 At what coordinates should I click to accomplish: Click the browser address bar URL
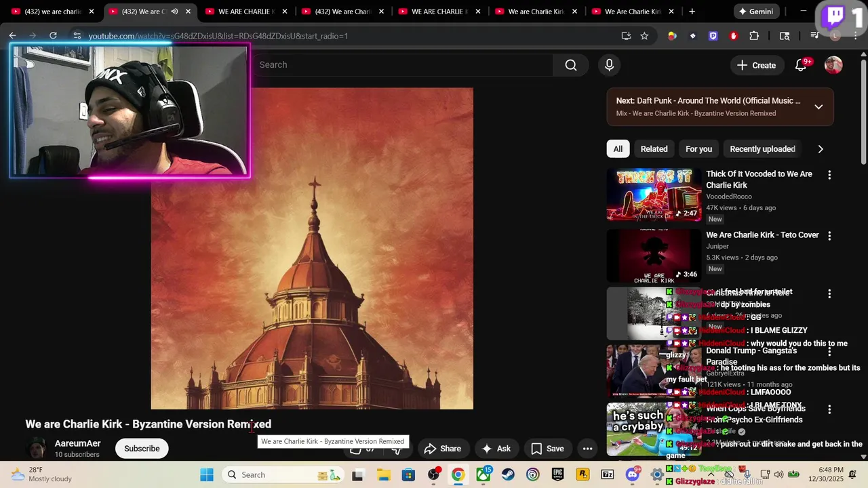click(218, 36)
